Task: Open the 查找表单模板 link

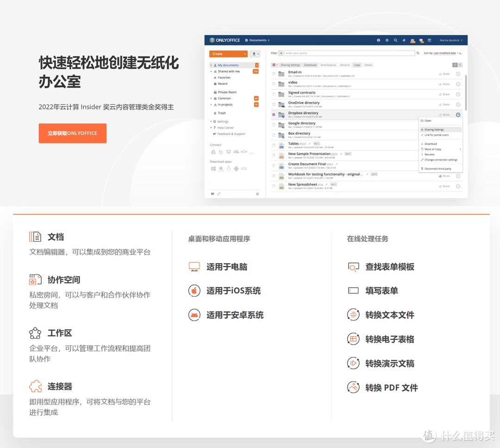Action: pyautogui.click(x=390, y=267)
